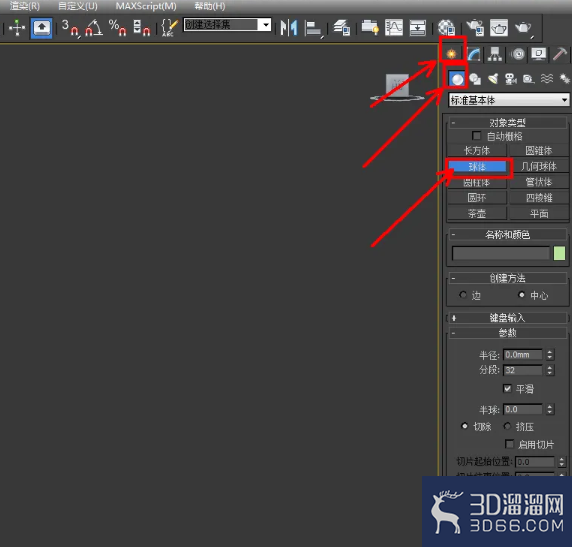
Task: Select the Select and Manipulate tool
Action: (17, 27)
